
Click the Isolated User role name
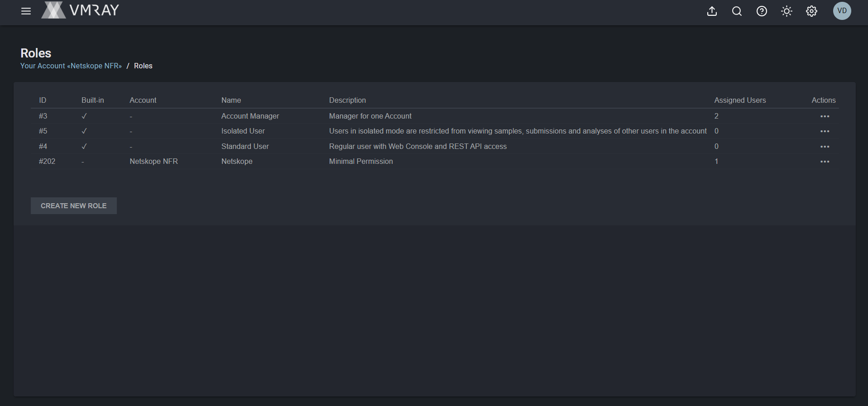243,131
